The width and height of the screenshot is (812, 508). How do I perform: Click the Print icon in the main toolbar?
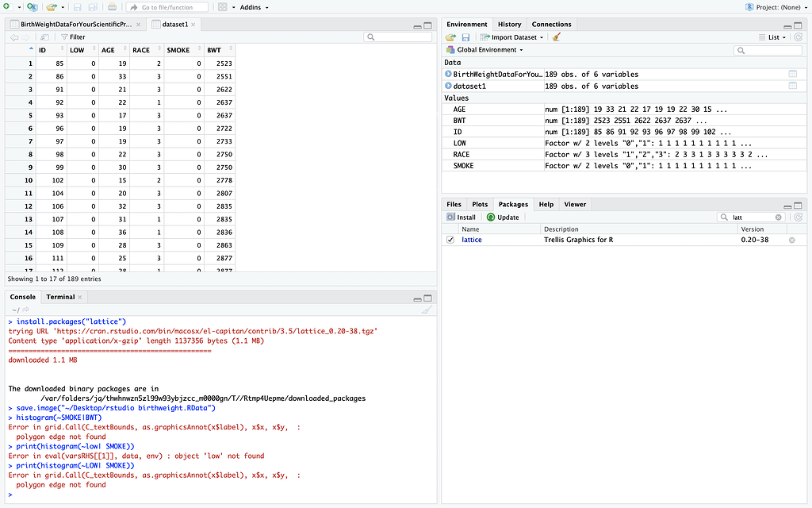coord(110,7)
